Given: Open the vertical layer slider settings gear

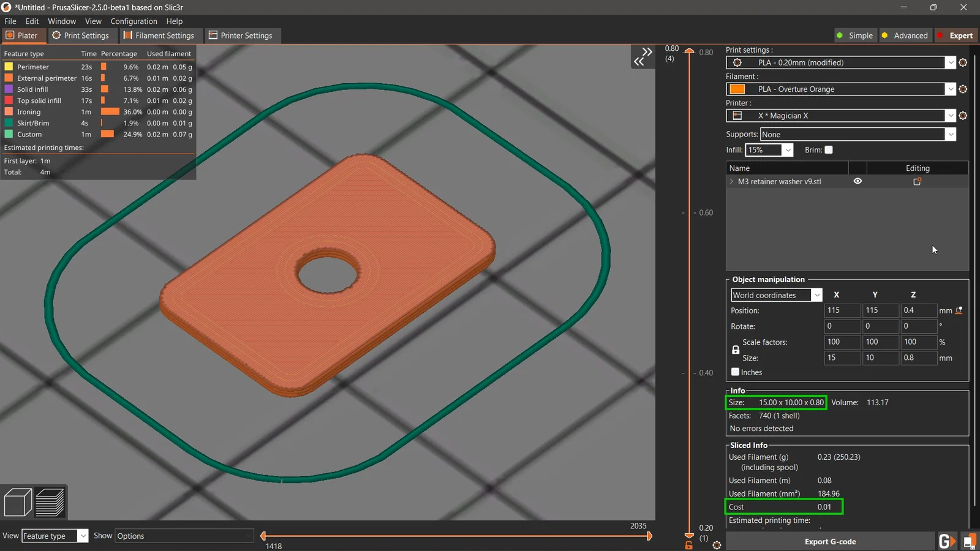Looking at the screenshot, I should pyautogui.click(x=717, y=545).
